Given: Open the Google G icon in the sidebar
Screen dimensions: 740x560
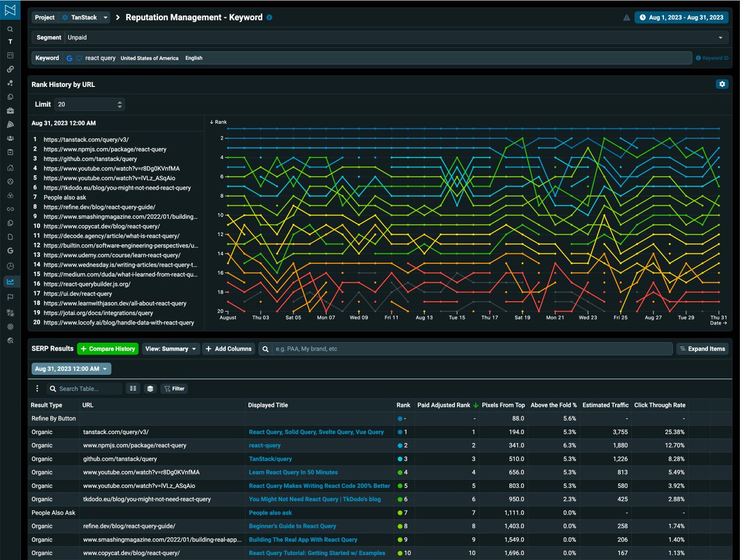Looking at the screenshot, I should point(10,250).
